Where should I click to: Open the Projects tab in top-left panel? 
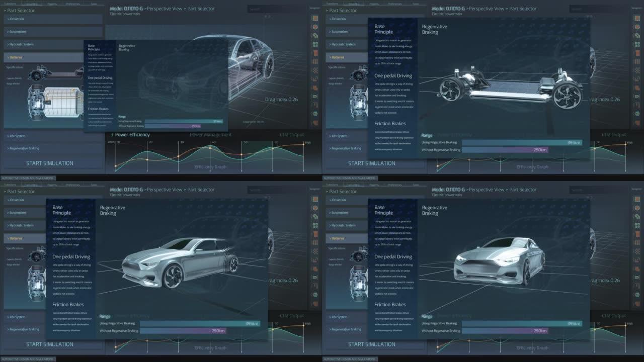click(x=52, y=3)
